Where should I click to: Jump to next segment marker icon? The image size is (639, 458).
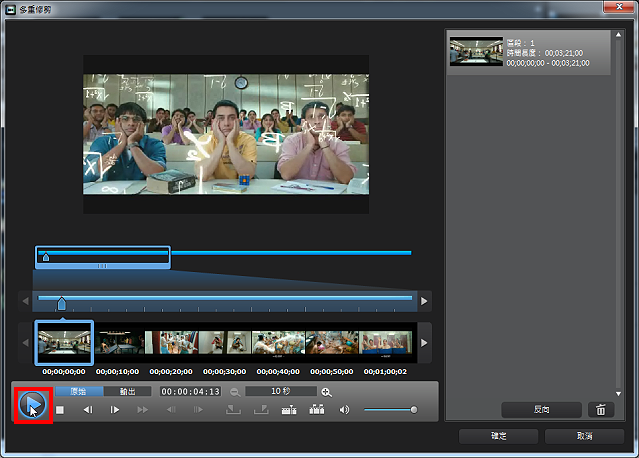tap(198, 410)
